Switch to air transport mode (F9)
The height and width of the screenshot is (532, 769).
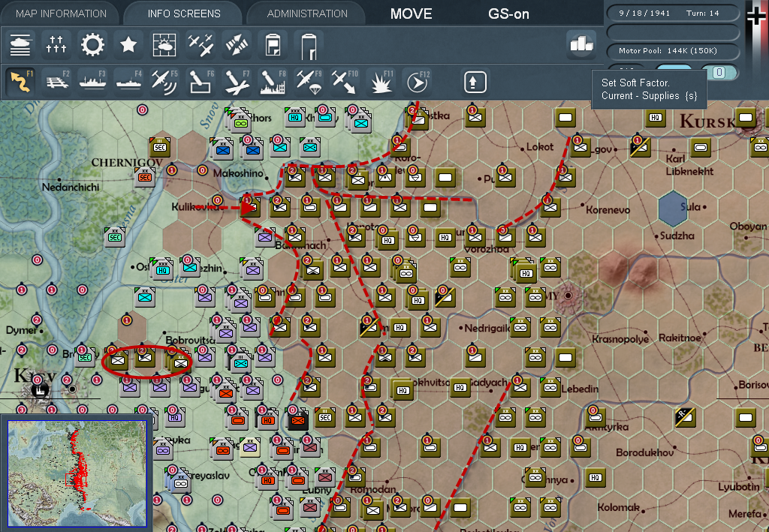click(x=309, y=81)
